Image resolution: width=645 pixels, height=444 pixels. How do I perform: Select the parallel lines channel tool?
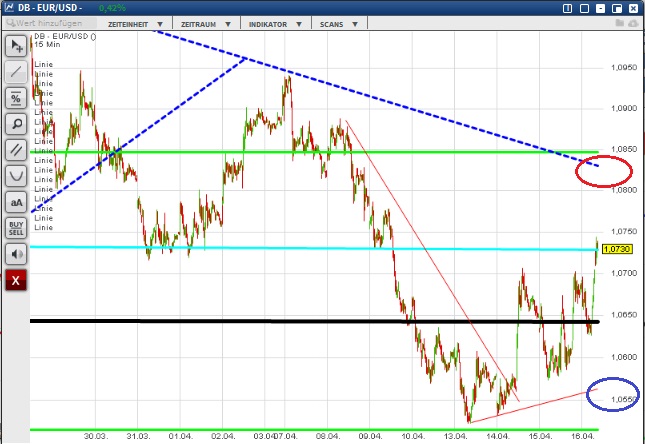tap(16, 150)
